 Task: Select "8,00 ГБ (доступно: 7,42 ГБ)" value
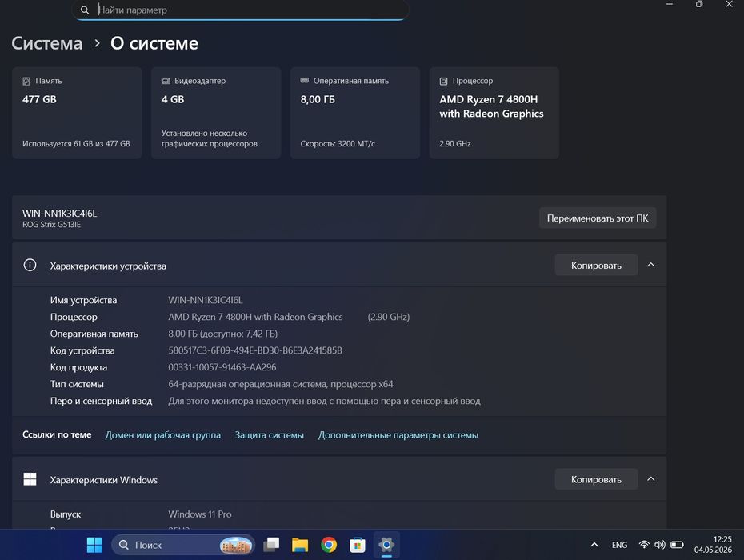click(x=223, y=334)
